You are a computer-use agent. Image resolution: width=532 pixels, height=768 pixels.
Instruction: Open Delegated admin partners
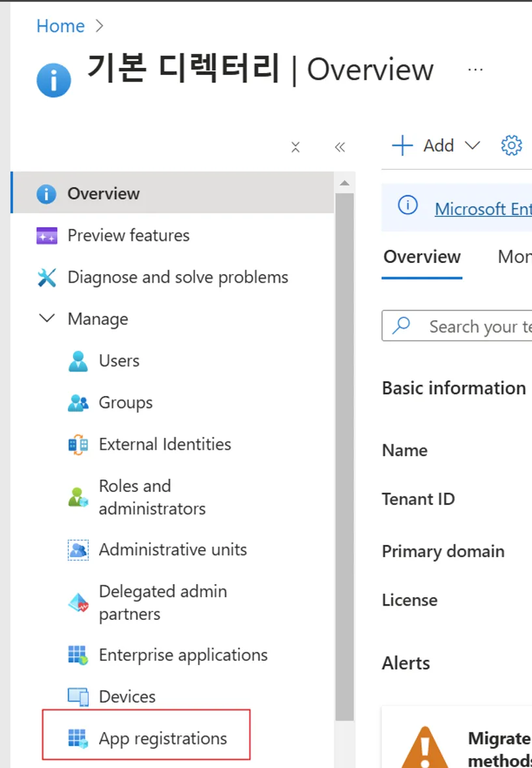(x=162, y=603)
